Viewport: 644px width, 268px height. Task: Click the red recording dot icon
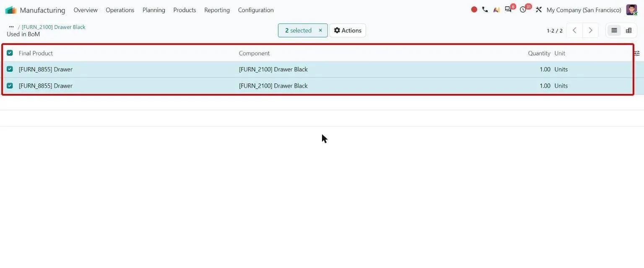click(474, 10)
